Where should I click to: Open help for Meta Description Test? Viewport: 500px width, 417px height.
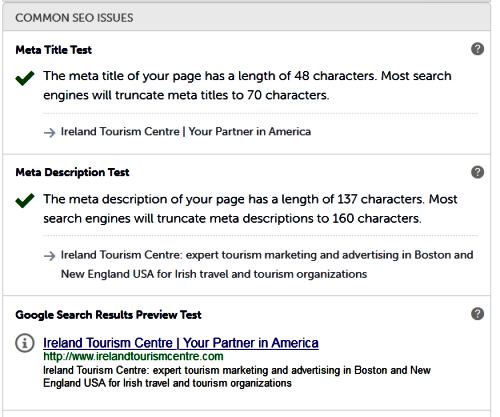pyautogui.click(x=477, y=172)
